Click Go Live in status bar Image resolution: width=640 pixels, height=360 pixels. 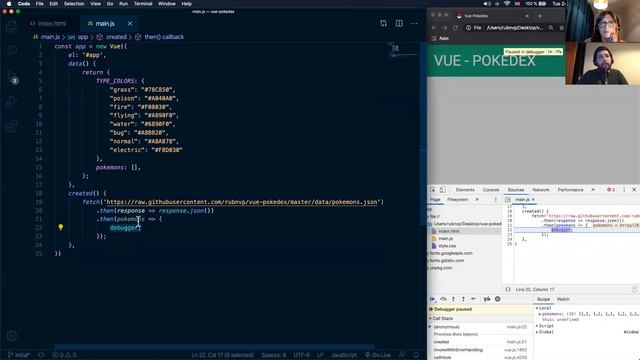(x=378, y=355)
